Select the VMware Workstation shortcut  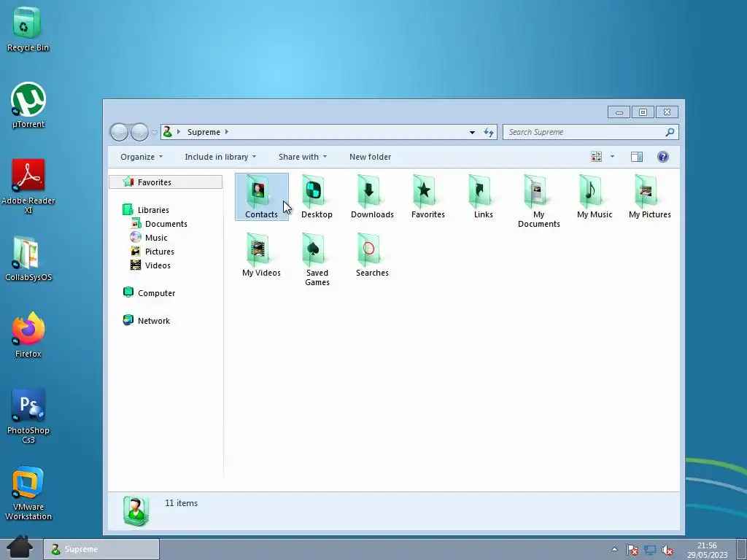tap(28, 493)
